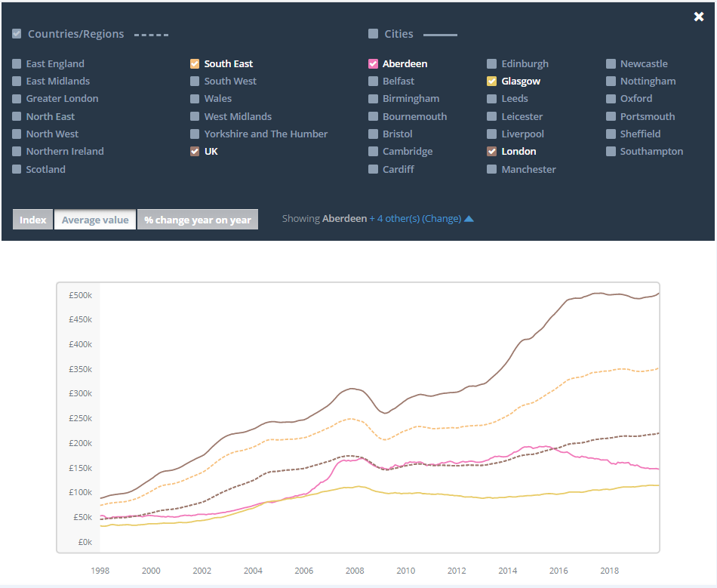Check the Cities master checkbox
Viewport: 717px width, 588px height.
(x=373, y=34)
